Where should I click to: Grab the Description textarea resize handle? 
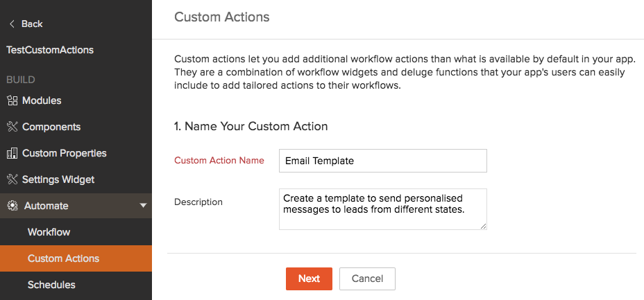pyautogui.click(x=483, y=226)
